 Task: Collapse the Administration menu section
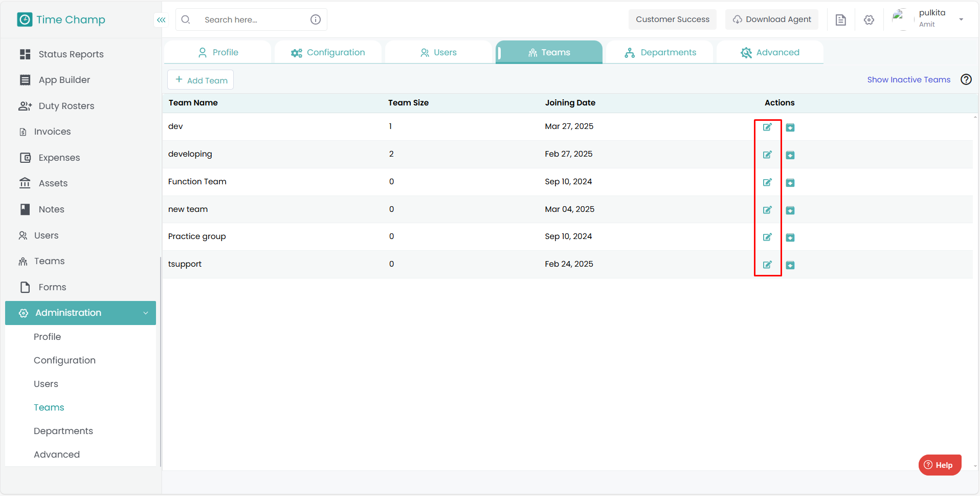pos(146,313)
